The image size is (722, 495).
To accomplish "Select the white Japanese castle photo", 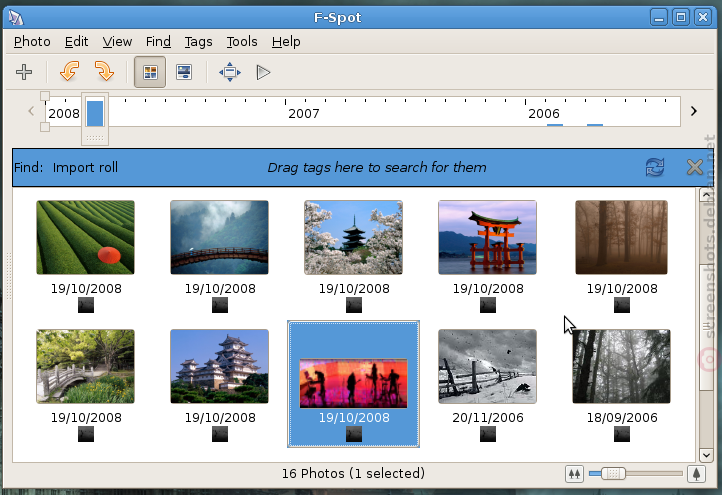I will click(220, 367).
